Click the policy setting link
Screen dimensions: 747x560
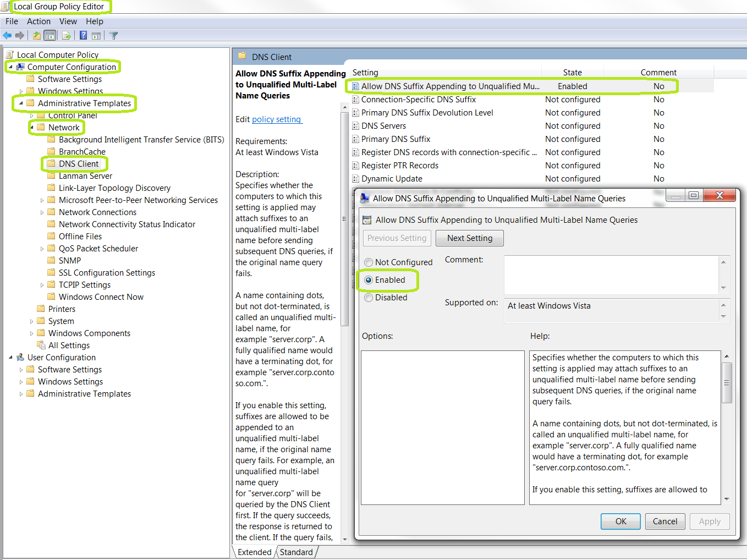pyautogui.click(x=277, y=119)
